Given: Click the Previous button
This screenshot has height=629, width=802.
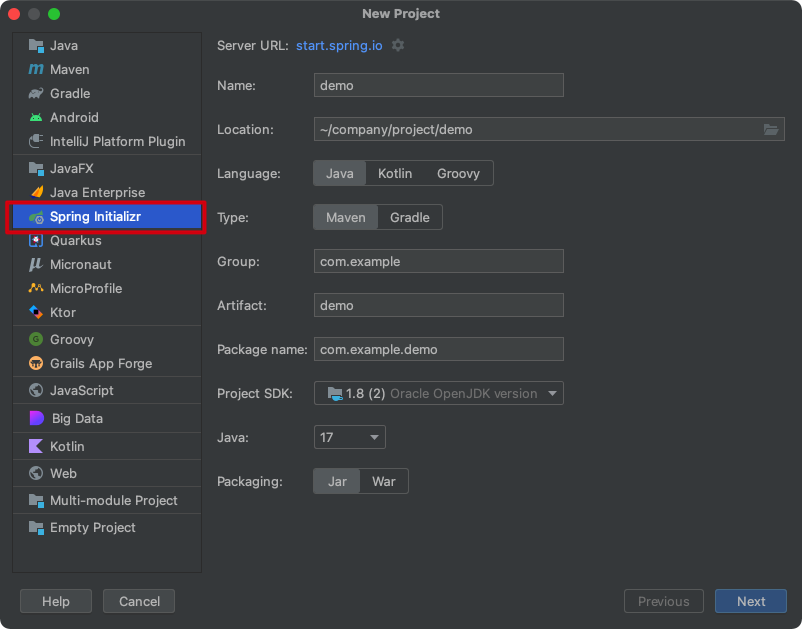Looking at the screenshot, I should [x=663, y=601].
